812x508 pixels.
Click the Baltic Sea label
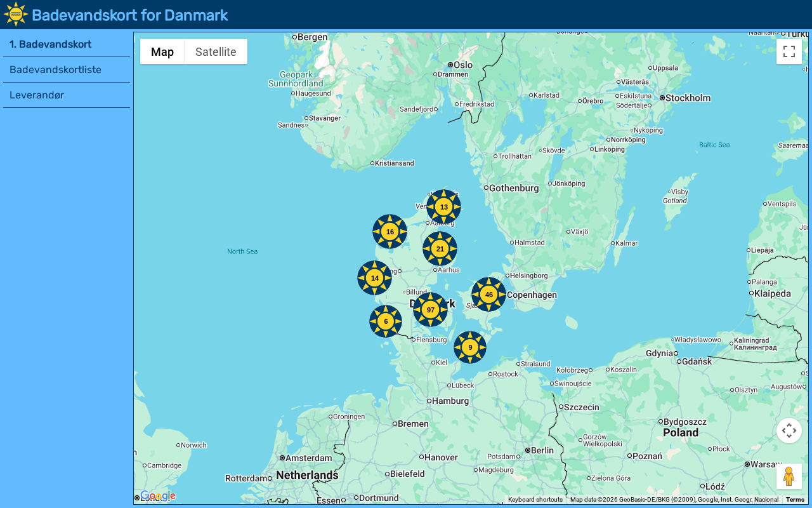[714, 145]
